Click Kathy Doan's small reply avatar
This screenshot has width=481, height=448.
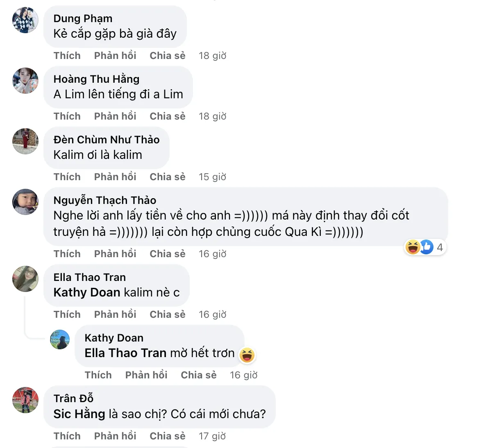pos(60,339)
